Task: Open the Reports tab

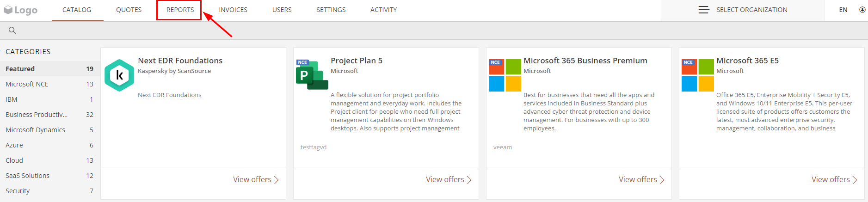Action: point(180,10)
